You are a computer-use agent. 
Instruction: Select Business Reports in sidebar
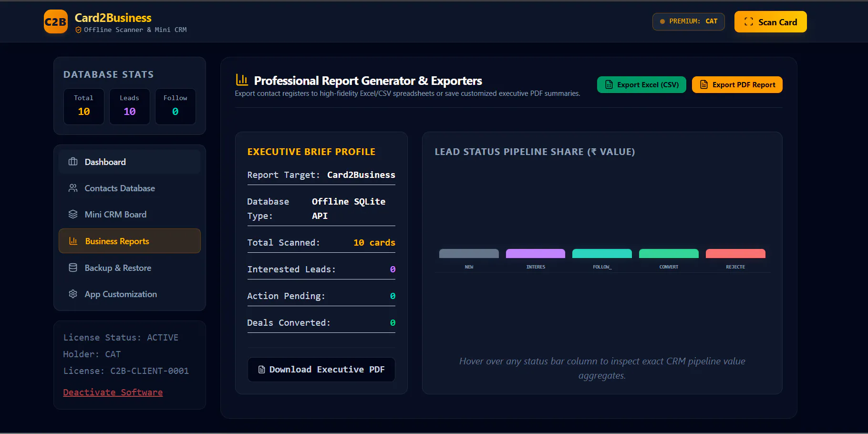tap(130, 241)
